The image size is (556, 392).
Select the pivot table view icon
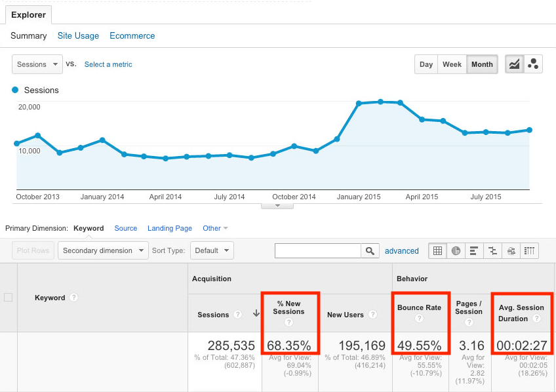pos(529,251)
